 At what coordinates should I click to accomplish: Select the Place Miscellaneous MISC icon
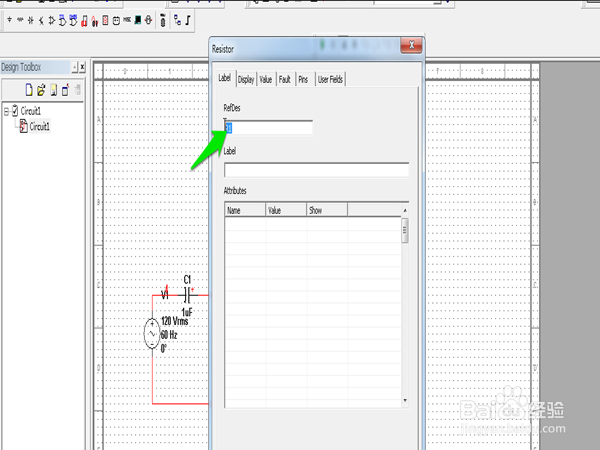[127, 19]
